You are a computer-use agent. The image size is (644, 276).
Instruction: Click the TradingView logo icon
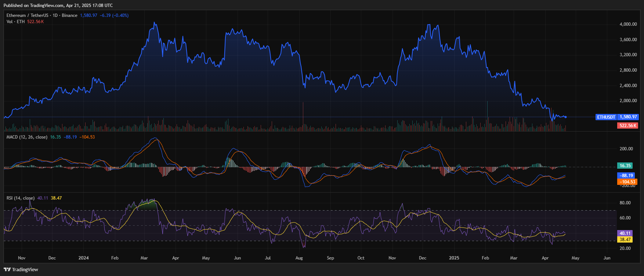(x=7, y=269)
